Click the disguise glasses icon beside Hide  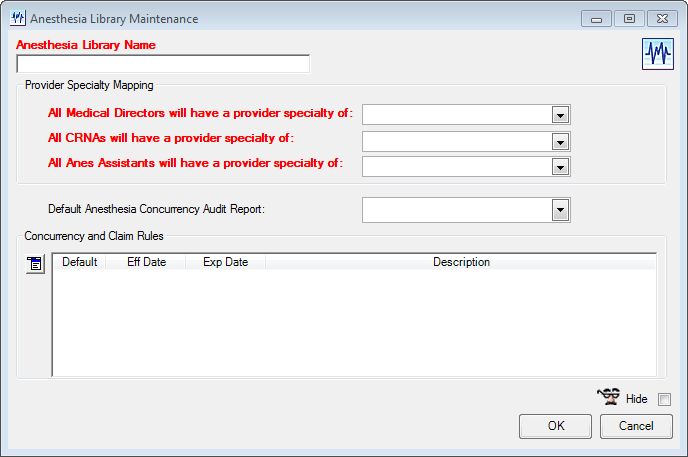(x=609, y=396)
